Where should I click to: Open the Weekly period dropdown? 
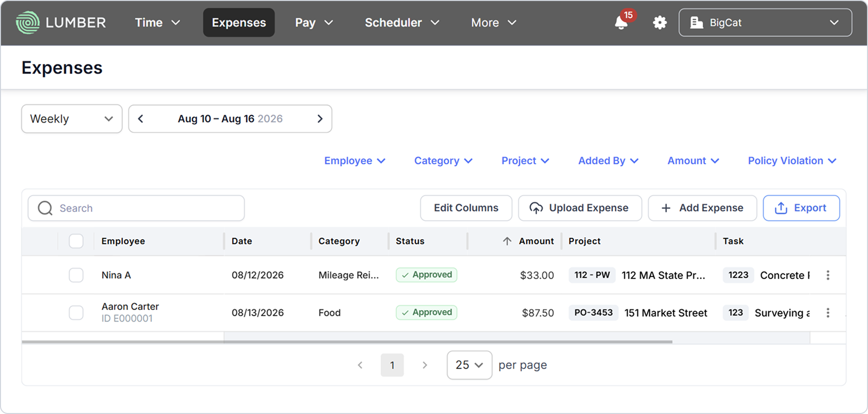[72, 119]
